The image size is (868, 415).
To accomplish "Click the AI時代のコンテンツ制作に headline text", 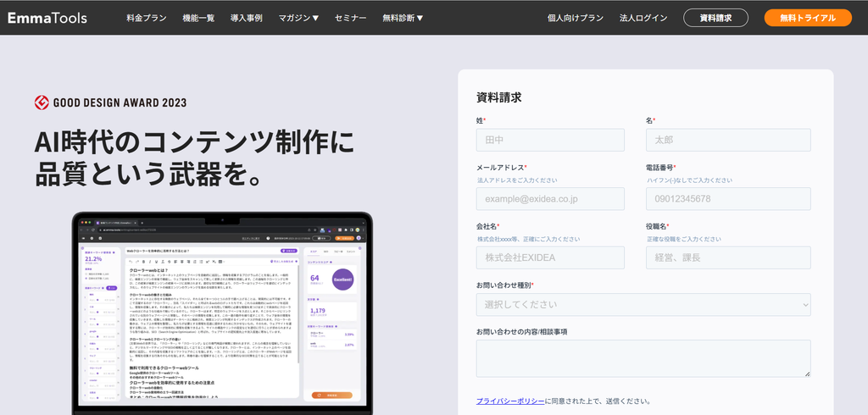I will coord(194,142).
